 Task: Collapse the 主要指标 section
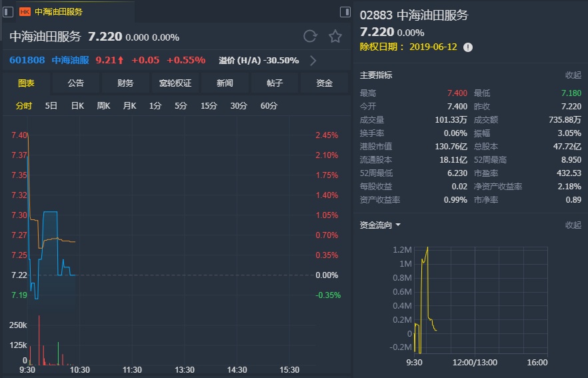click(573, 75)
